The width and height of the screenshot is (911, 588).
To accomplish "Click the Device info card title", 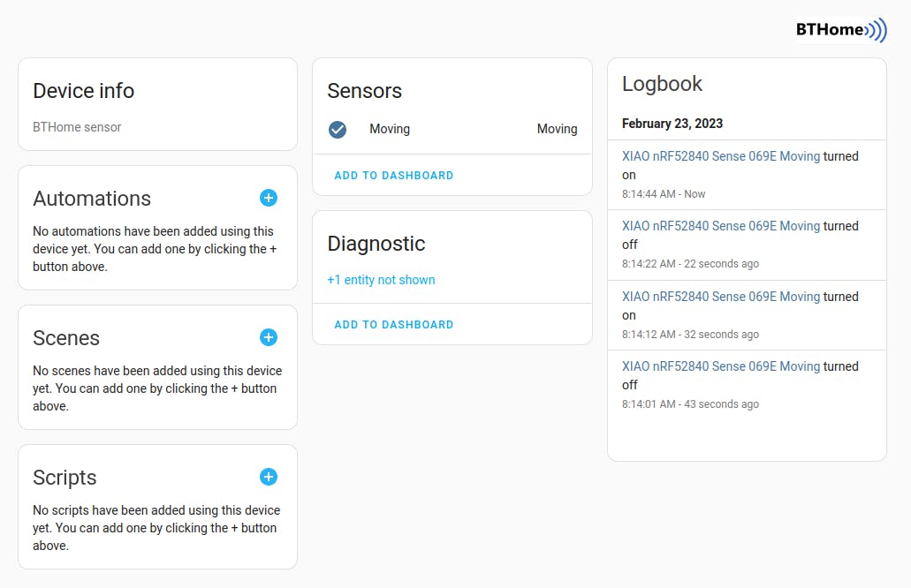I will (x=83, y=91).
